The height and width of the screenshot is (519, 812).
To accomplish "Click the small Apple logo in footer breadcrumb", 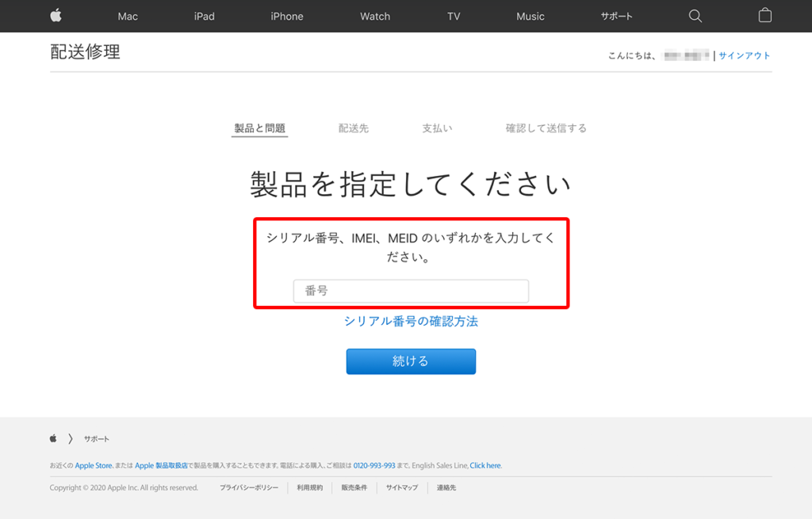I will tap(53, 439).
